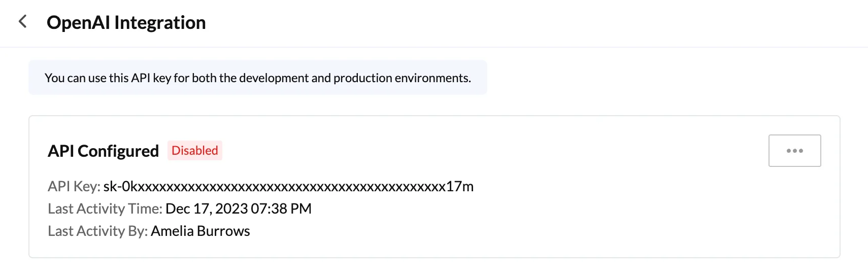Click the Last Activity Time label
Viewport: 868px width, 277px height.
click(x=105, y=209)
